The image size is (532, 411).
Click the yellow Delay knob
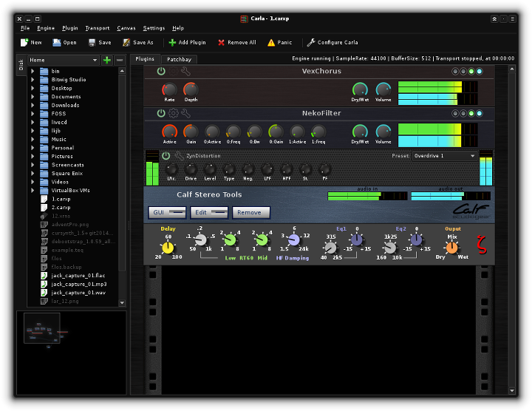tap(168, 247)
